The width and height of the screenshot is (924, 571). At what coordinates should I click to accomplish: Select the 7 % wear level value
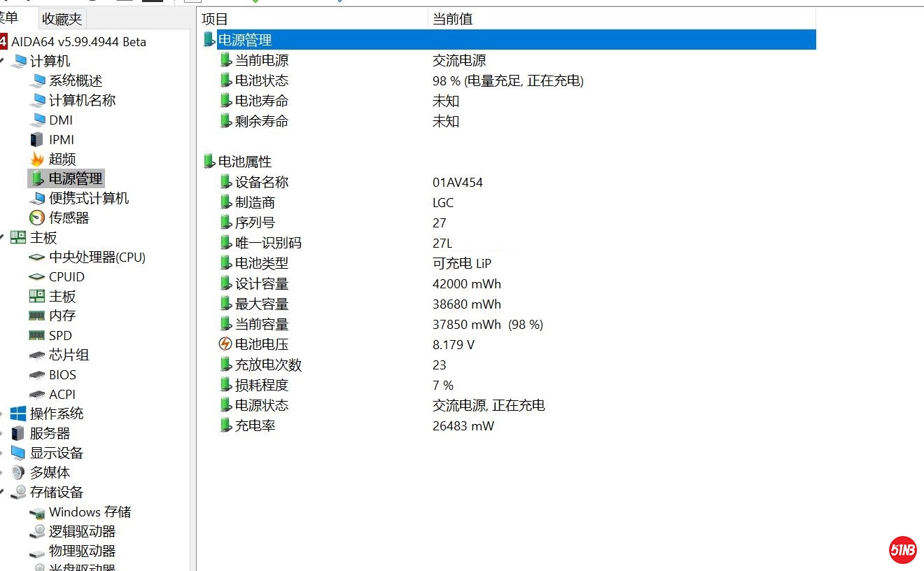click(x=443, y=385)
